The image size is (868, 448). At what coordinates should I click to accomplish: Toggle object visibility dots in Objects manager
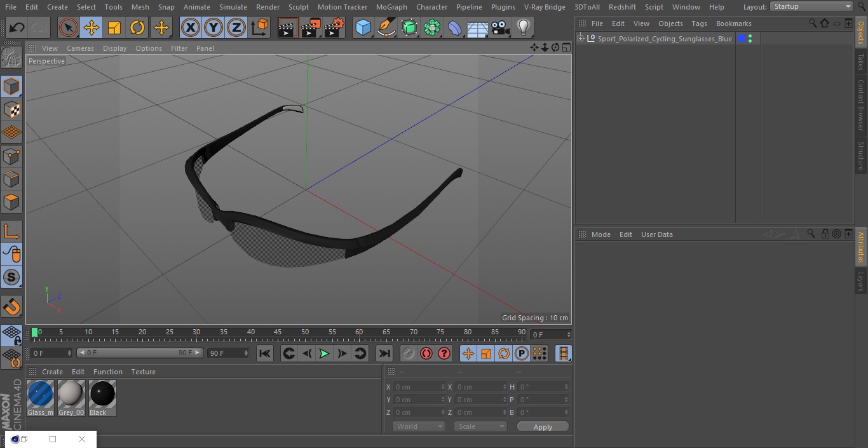coord(750,39)
